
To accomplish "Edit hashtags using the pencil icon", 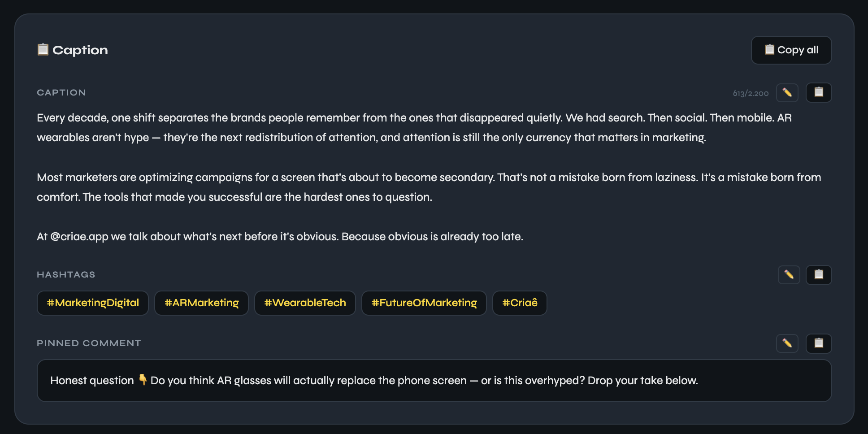I will (x=789, y=275).
